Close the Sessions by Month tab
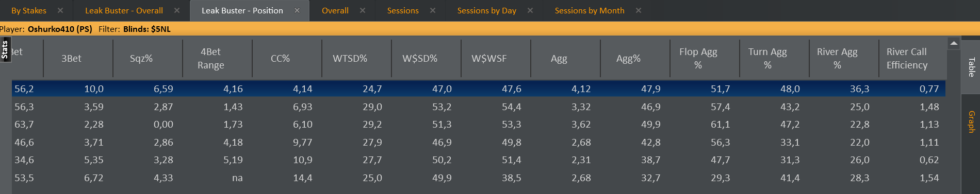The image size is (980, 194). pyautogui.click(x=639, y=10)
